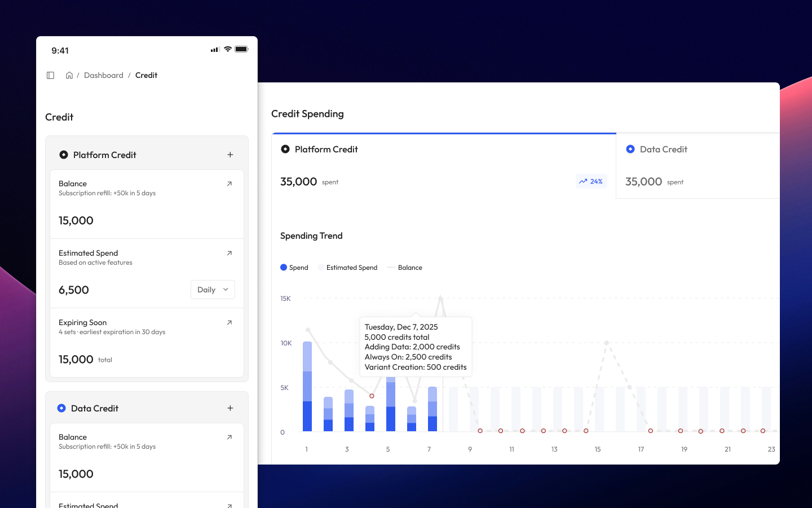
Task: Open Platform Estimated Spend arrow icon
Action: pos(230,253)
